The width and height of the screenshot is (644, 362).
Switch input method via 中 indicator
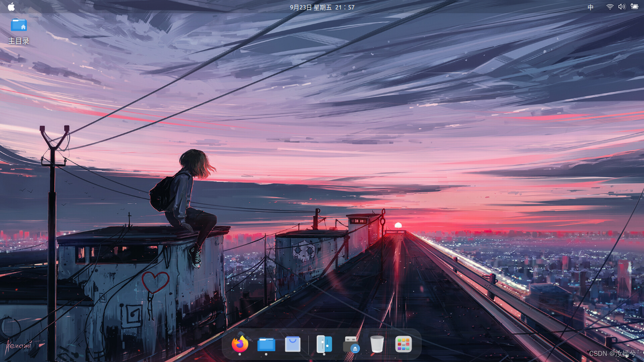tap(591, 7)
